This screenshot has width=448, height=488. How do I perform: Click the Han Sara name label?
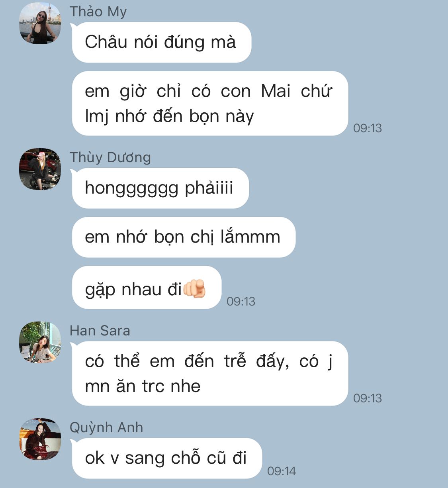pos(100,331)
